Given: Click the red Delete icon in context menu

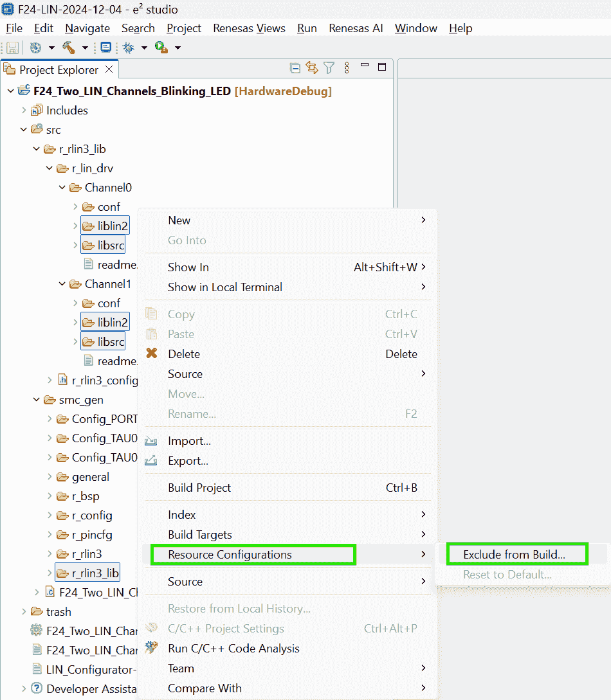Looking at the screenshot, I should [x=152, y=354].
